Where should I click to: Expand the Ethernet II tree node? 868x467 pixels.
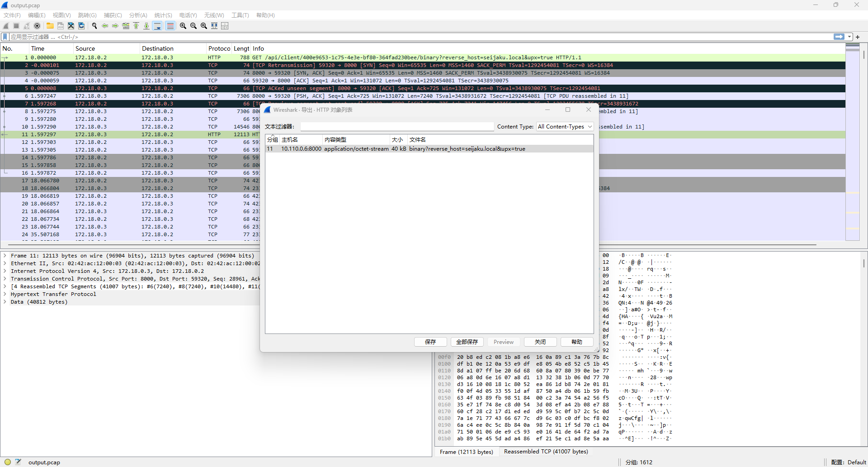[x=5, y=263]
